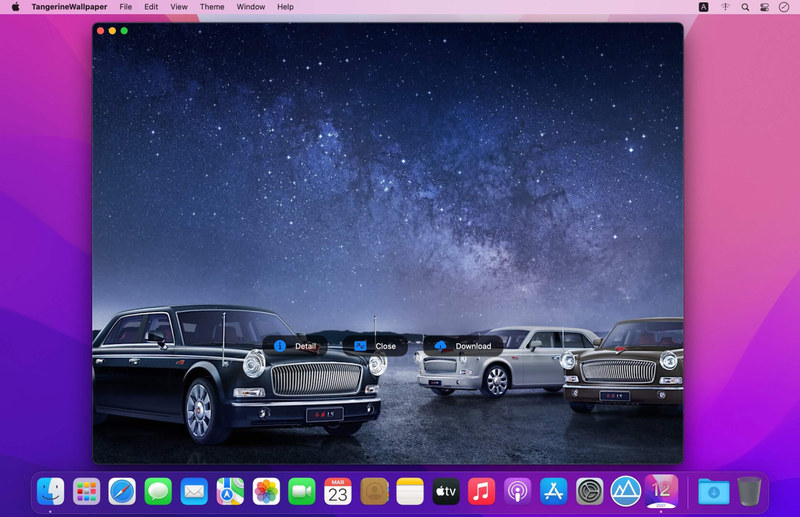Viewport: 800px width, 517px height.
Task: Open Contacts from the Dock
Action: click(374, 491)
